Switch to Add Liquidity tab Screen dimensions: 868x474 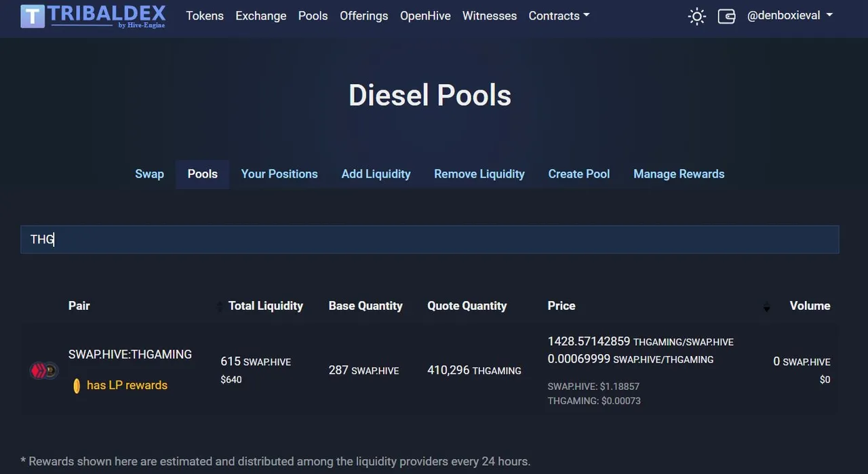[x=376, y=174]
